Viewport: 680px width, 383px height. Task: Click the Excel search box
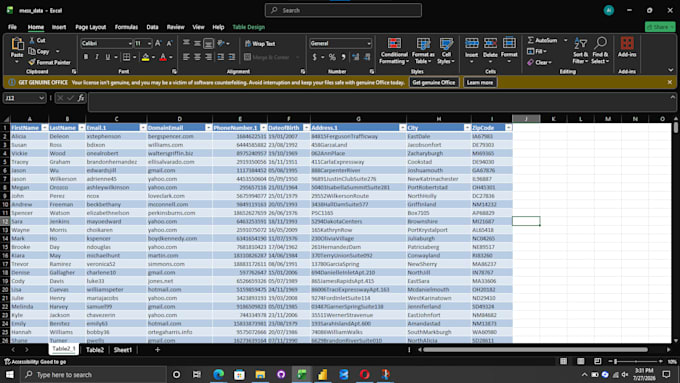[x=343, y=10]
